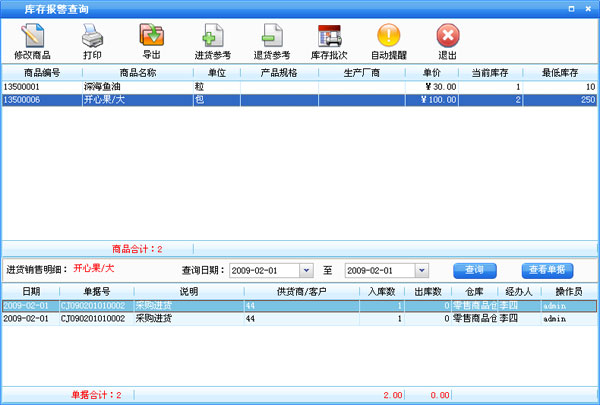Image resolution: width=600 pixels, height=405 pixels.
Task: Open 退货参考 return reference
Action: click(x=270, y=38)
